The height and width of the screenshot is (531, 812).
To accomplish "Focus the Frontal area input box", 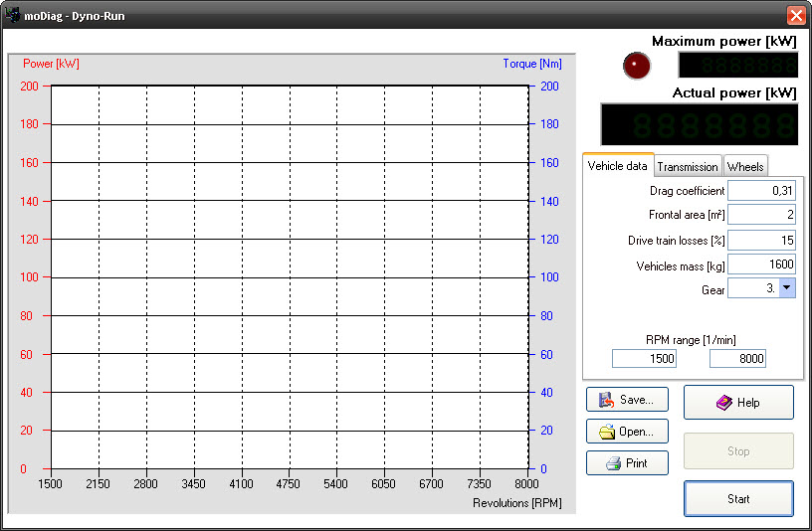I will coord(761,215).
